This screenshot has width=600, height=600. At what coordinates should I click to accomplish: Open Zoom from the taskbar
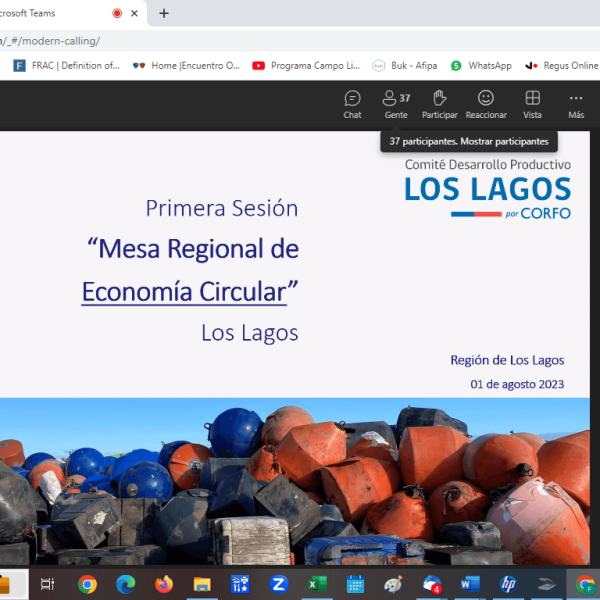(x=279, y=584)
